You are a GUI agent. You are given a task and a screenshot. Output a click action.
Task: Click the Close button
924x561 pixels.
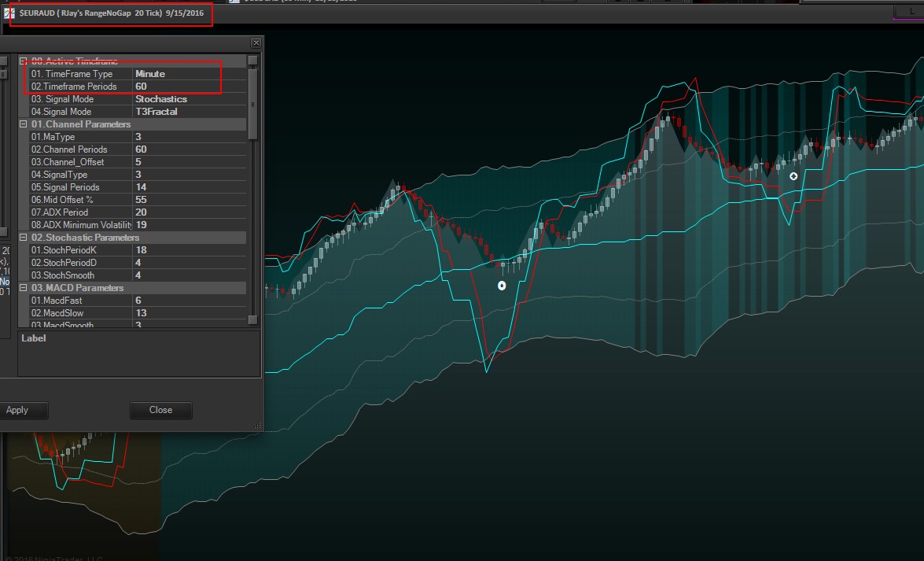pyautogui.click(x=161, y=410)
